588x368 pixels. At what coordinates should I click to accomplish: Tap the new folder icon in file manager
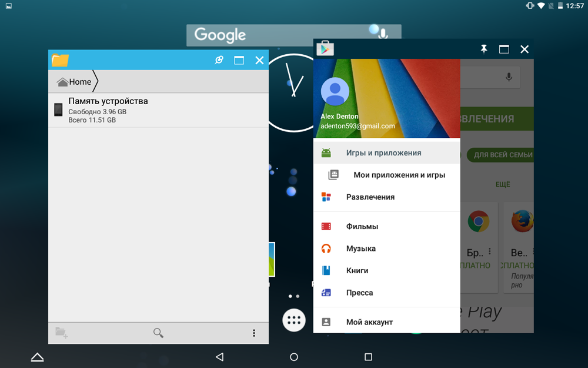62,333
